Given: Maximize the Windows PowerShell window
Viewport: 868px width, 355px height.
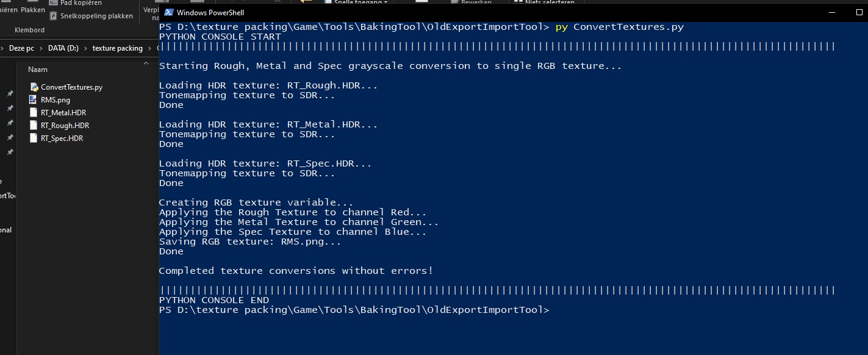Looking at the screenshot, I should tap(859, 12).
